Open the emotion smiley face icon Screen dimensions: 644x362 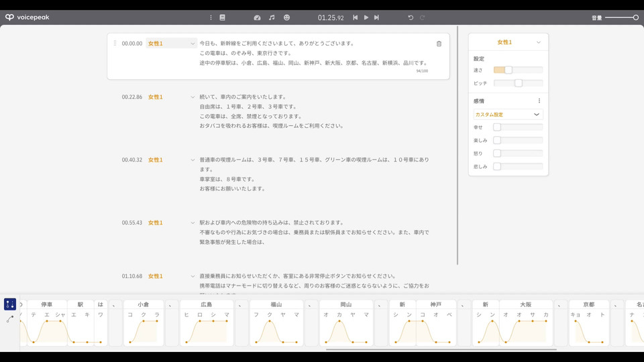[x=286, y=17]
